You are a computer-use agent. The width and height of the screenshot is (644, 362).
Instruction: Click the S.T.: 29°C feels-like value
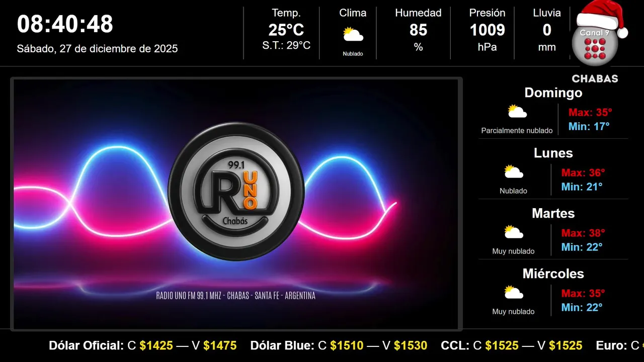(286, 45)
